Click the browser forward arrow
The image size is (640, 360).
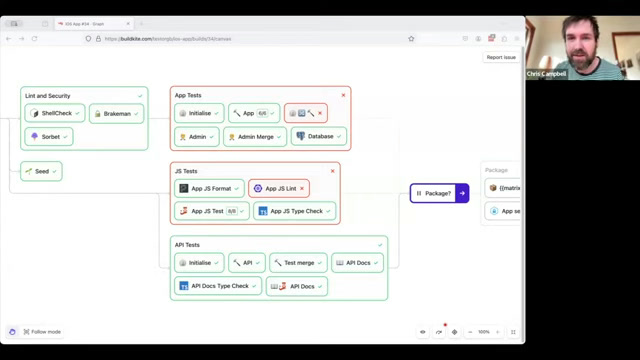(21, 39)
